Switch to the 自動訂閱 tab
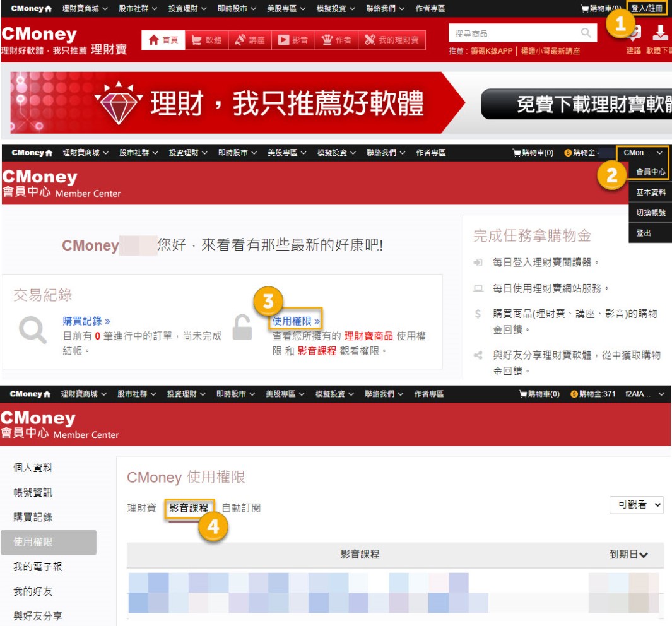Image resolution: width=672 pixels, height=626 pixels. [241, 508]
